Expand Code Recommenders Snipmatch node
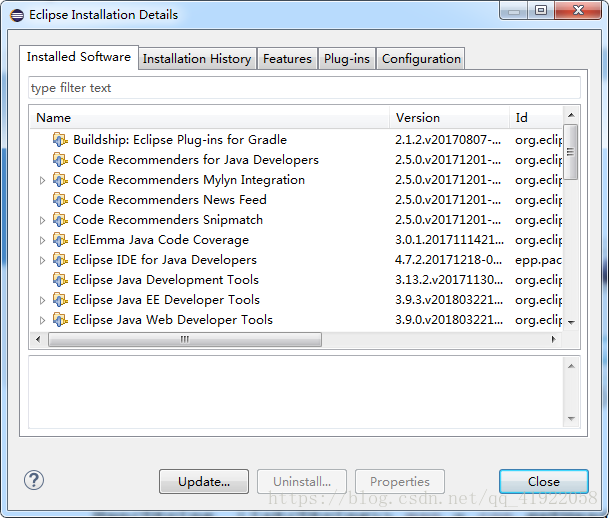Screen dimensions: 609x518 coord(42,221)
